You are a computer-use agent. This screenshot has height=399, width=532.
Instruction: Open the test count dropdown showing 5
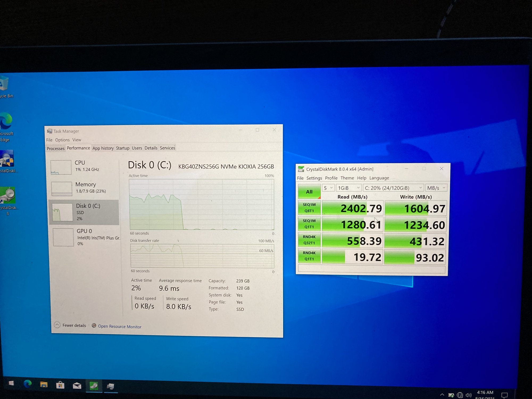coord(328,188)
